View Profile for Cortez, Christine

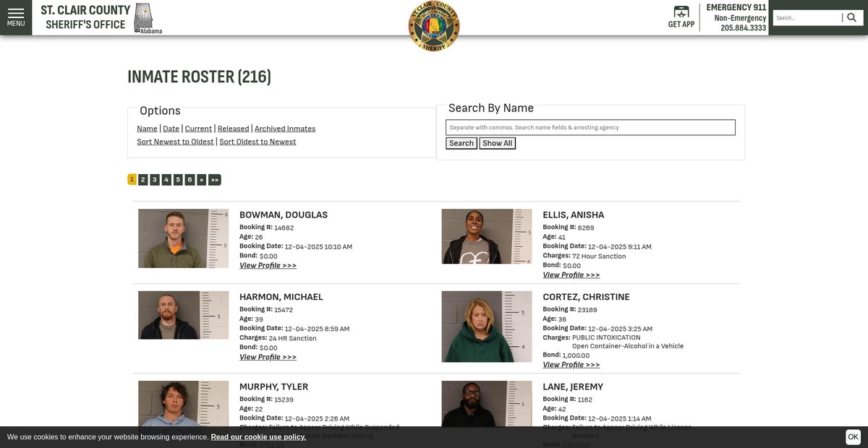point(571,364)
